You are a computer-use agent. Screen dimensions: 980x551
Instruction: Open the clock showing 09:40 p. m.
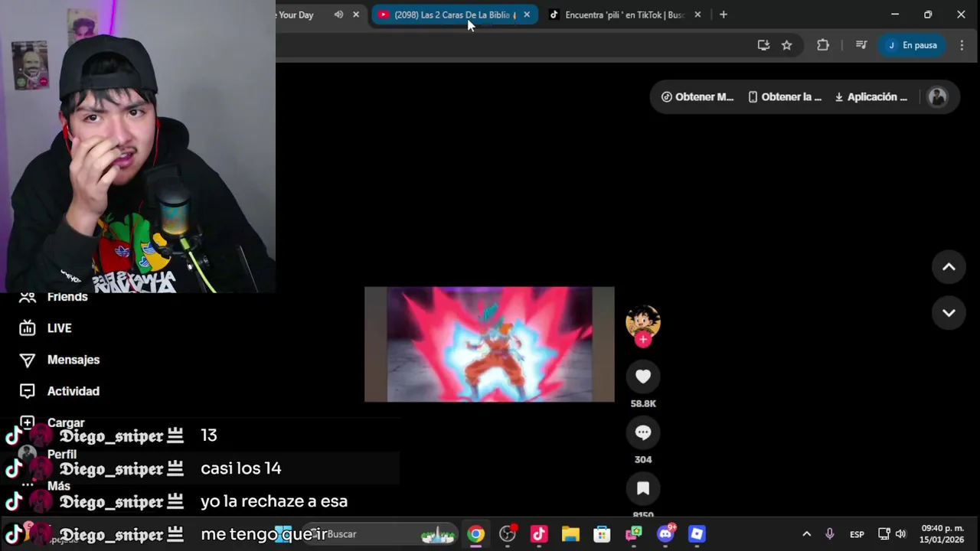942,534
